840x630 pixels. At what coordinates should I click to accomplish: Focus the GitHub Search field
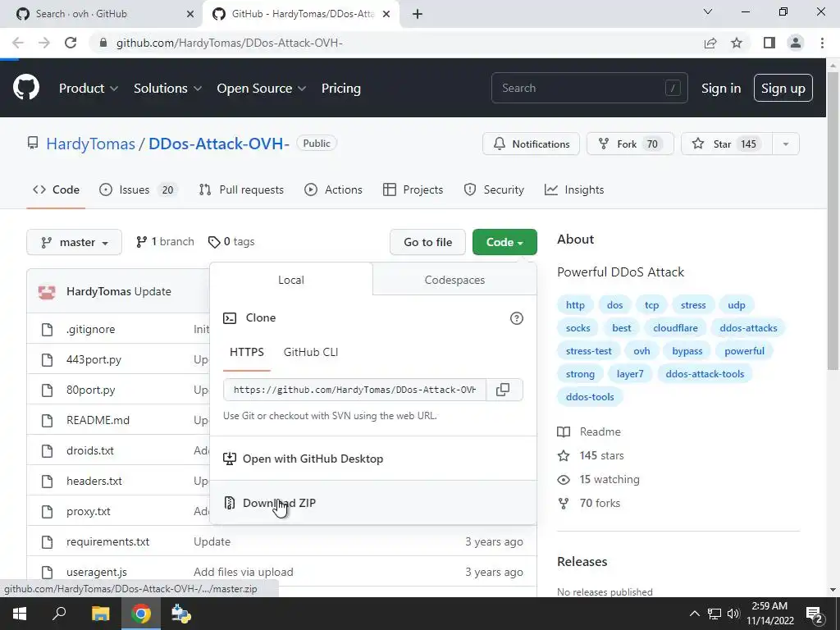coord(589,88)
